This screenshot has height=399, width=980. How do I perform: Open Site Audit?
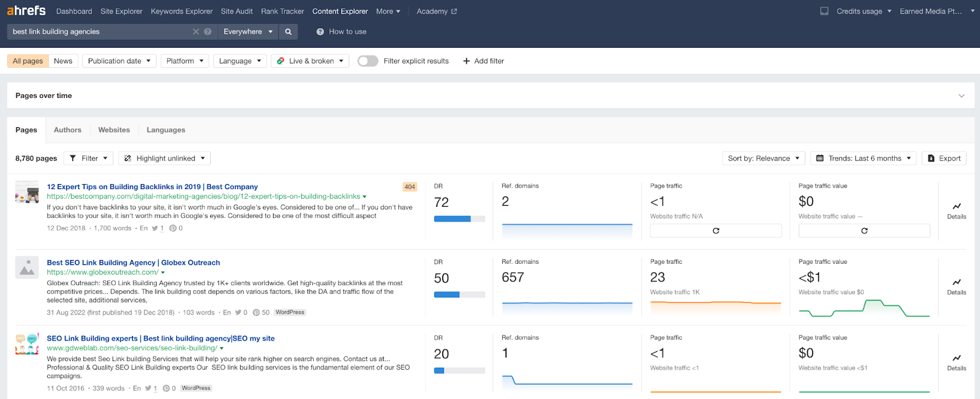click(x=236, y=12)
